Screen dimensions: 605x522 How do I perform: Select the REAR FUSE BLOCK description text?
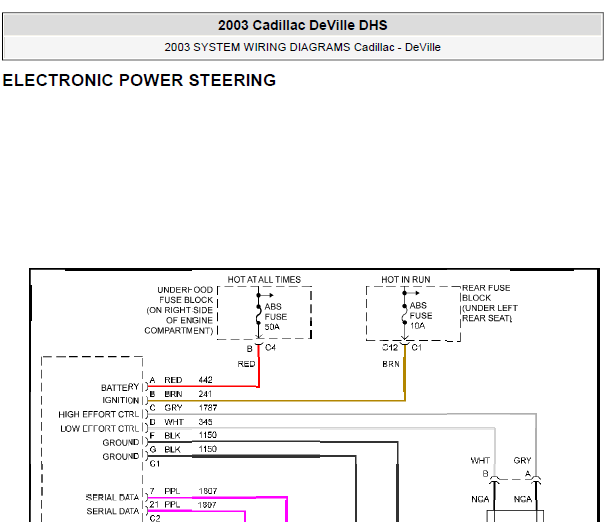[x=490, y=303]
